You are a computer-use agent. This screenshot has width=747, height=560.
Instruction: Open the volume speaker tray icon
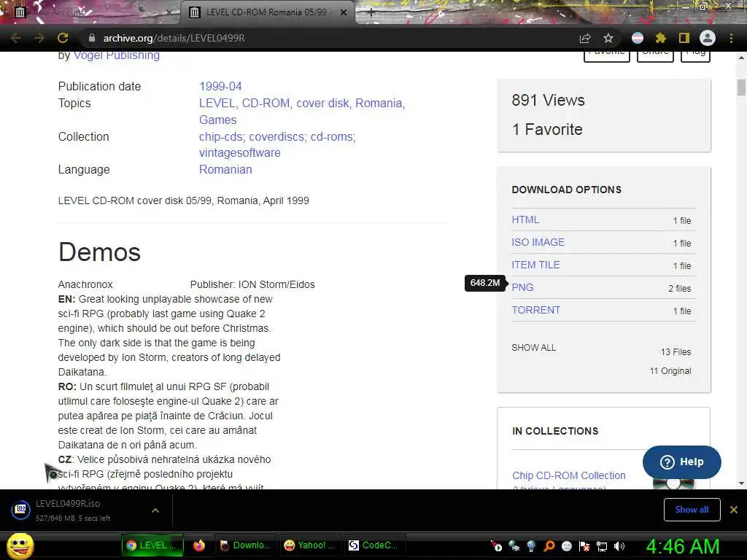619,545
